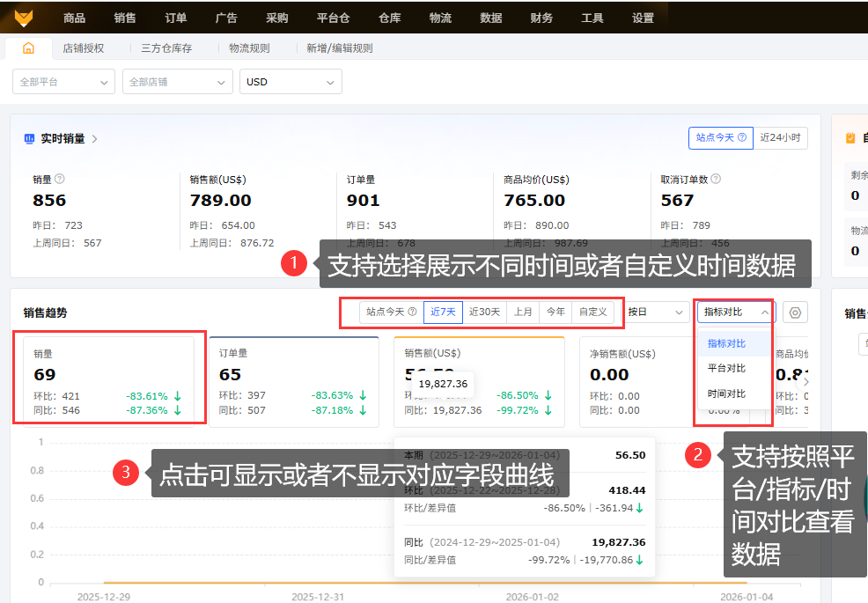
Task: Click the 856 sales value
Action: click(49, 201)
